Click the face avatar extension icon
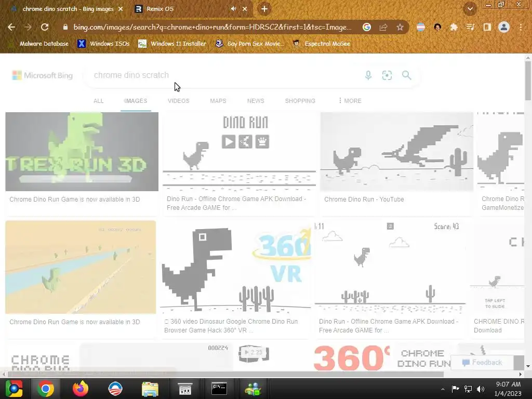The height and width of the screenshot is (399, 532). pyautogui.click(x=437, y=27)
